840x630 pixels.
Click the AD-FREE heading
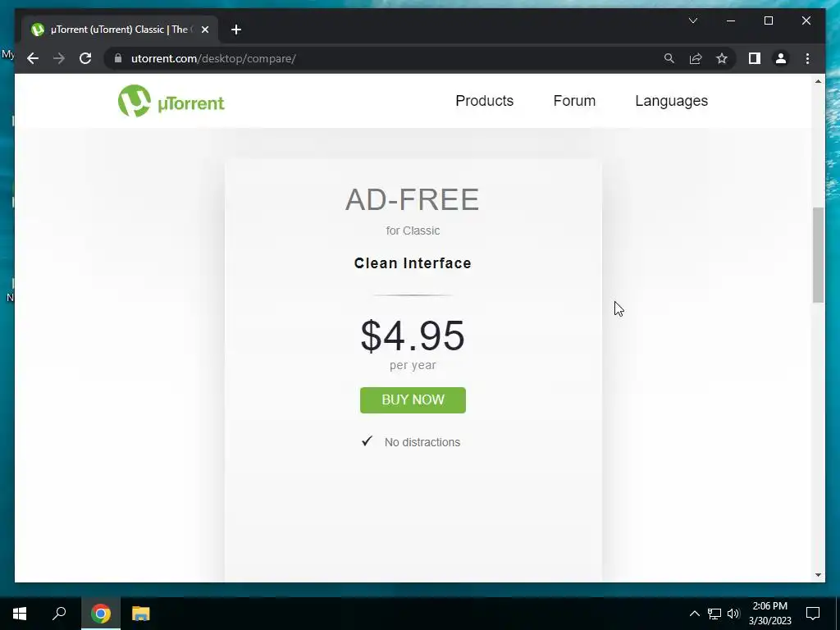pos(413,199)
